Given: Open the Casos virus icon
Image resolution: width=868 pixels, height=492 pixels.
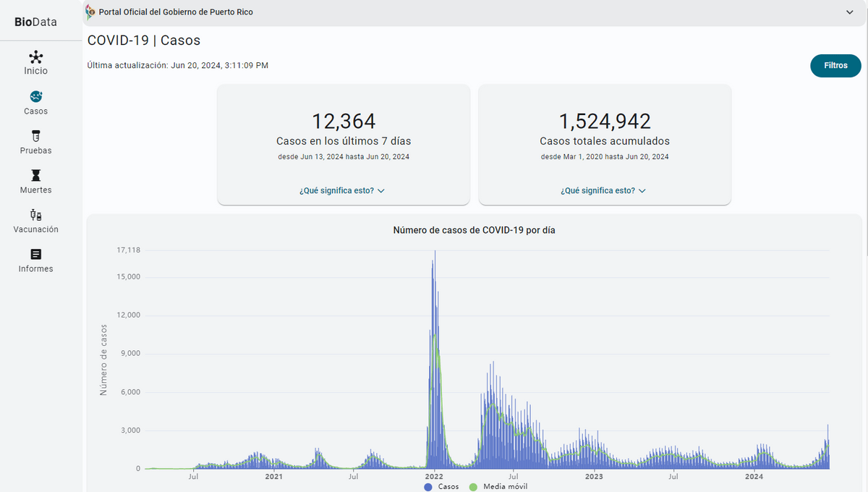Looking at the screenshot, I should pos(36,96).
